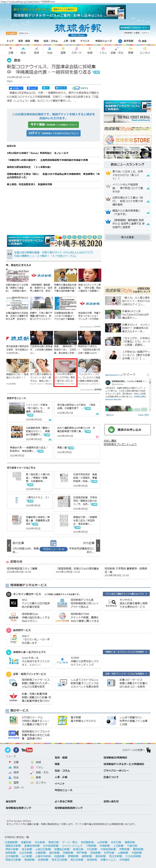This screenshot has width=156, height=868.
Task: Open the 社会 category icon in the top nav
Action: tap(50, 51)
